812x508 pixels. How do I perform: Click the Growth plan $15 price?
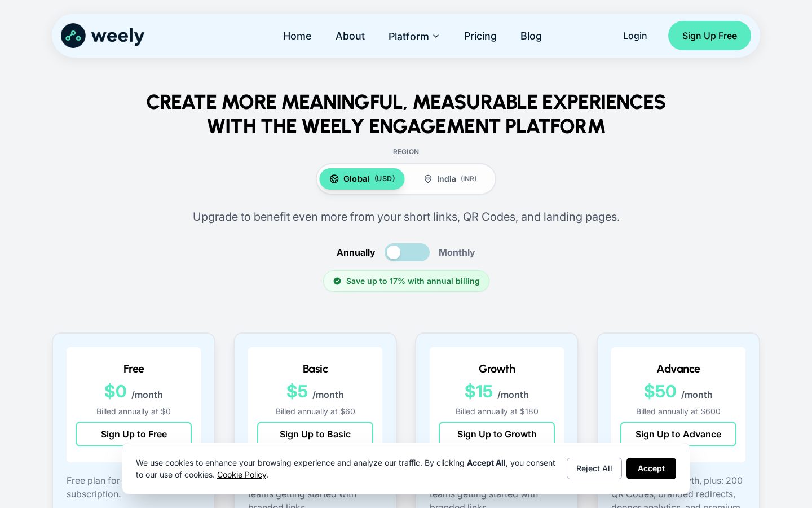click(479, 391)
